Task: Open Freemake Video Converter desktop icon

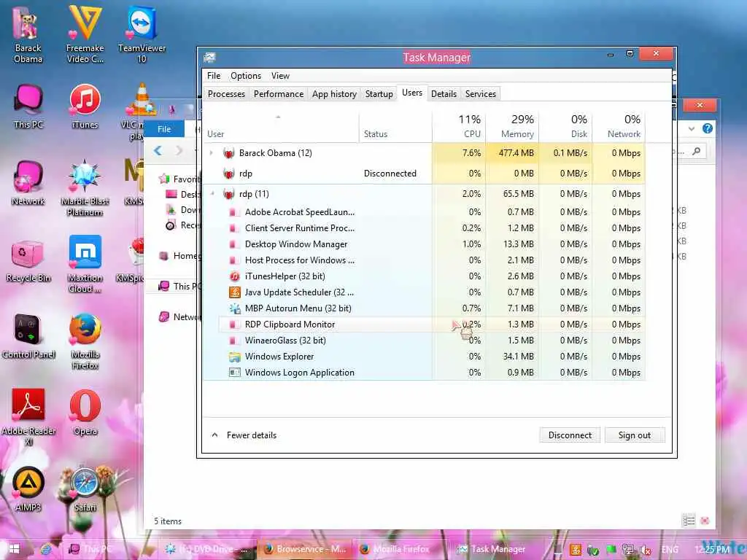Action: coord(85,36)
